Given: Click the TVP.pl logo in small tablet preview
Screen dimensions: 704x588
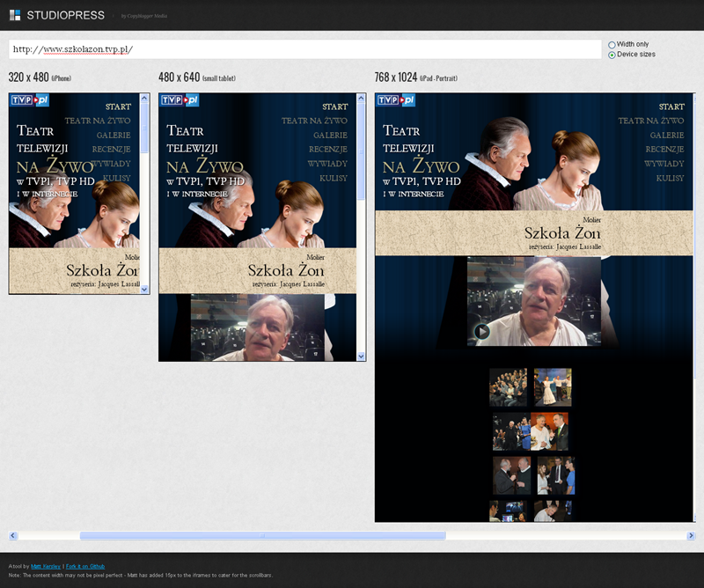Looking at the screenshot, I should point(180,100).
